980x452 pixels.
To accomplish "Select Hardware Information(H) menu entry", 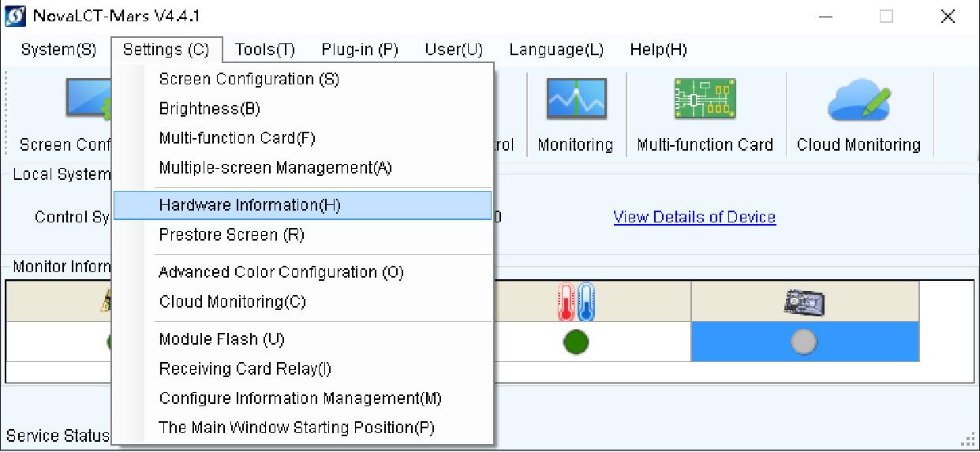I will tap(303, 205).
